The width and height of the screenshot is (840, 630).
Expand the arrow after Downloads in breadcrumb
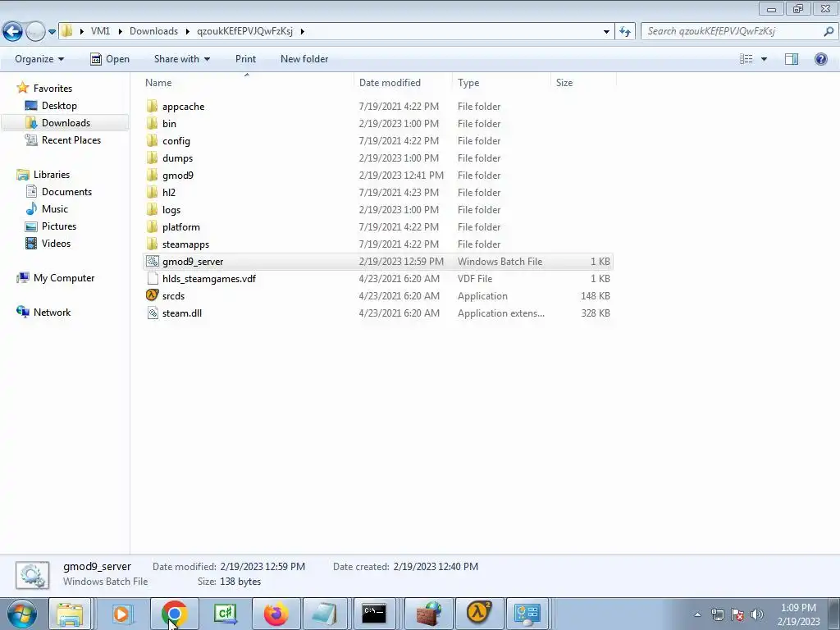pos(188,31)
